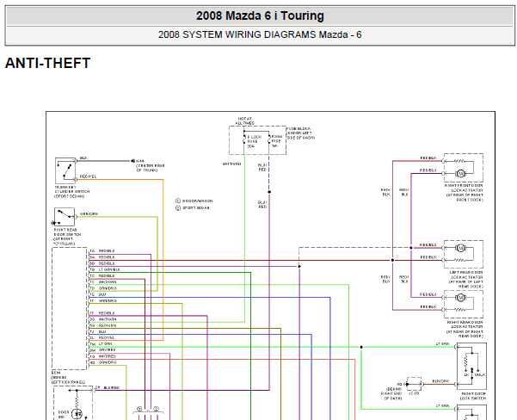The width and height of the screenshot is (517, 420).
Task: Click the right rear door switch symbol
Action: (x=65, y=217)
